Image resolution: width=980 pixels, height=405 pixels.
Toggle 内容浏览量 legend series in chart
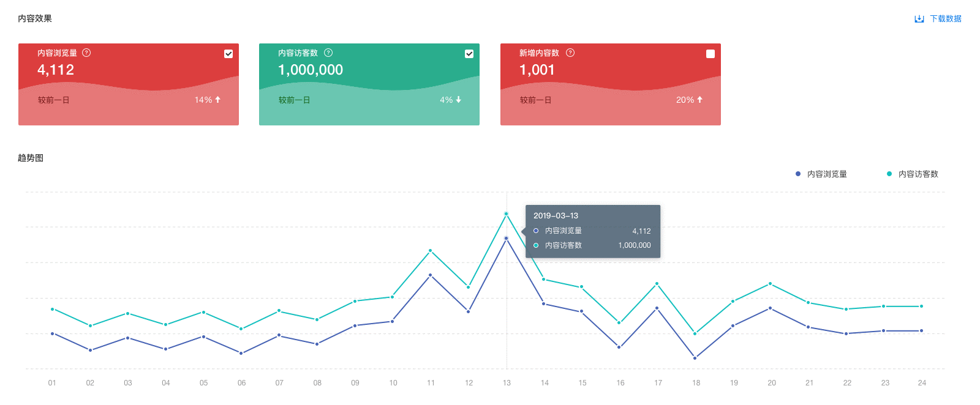click(821, 174)
